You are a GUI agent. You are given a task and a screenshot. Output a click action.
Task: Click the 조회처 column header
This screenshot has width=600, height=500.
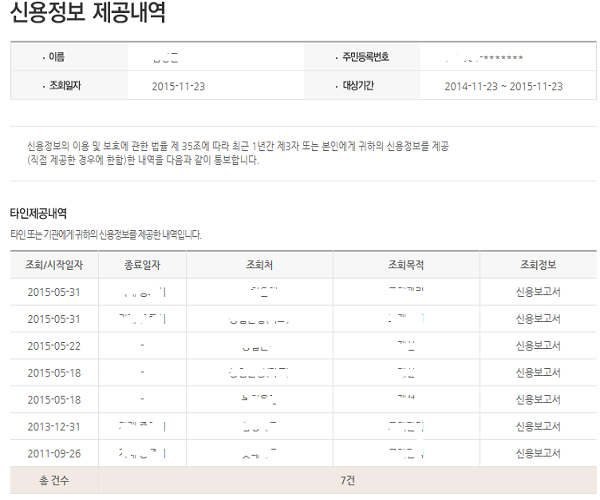click(x=259, y=265)
